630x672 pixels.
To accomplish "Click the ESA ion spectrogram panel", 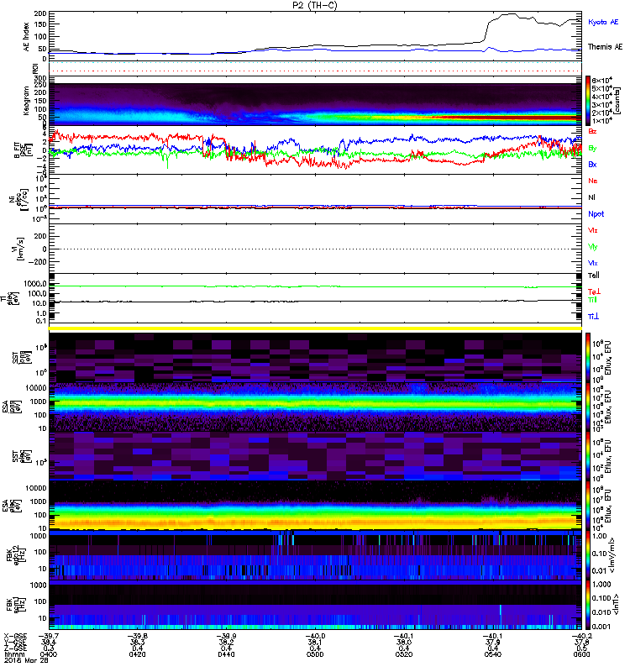I will coord(315,407).
